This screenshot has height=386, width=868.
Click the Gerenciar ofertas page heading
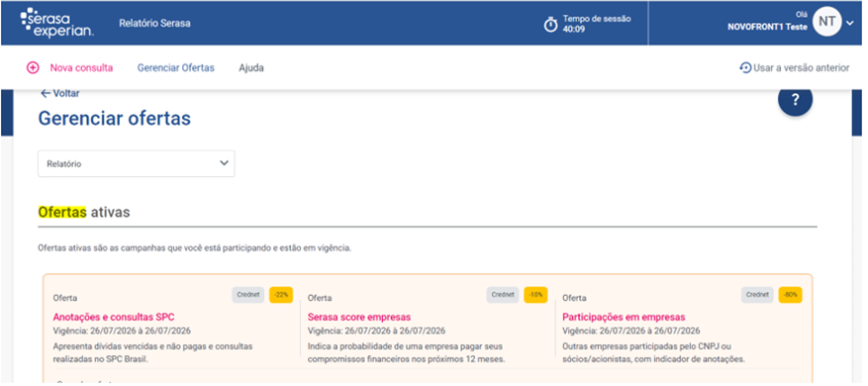tap(114, 119)
